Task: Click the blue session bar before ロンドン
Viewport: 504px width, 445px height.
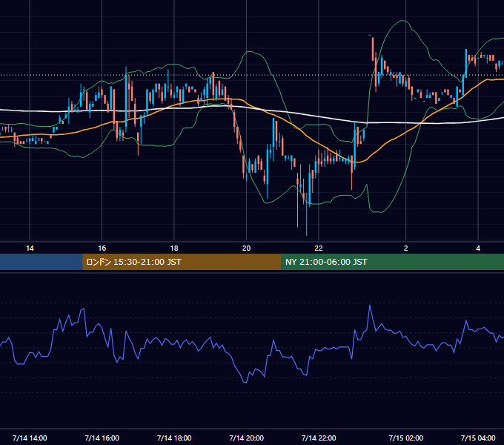Action: coord(42,262)
